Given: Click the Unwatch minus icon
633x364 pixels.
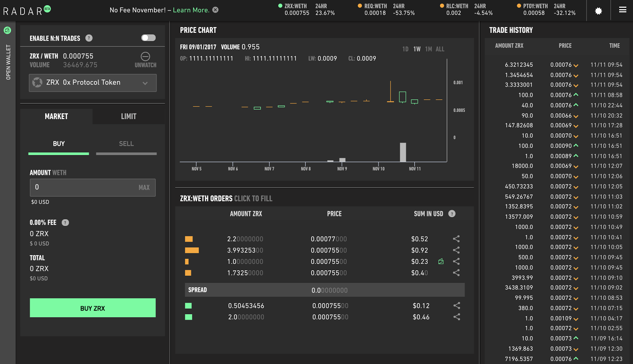Looking at the screenshot, I should pos(145,56).
